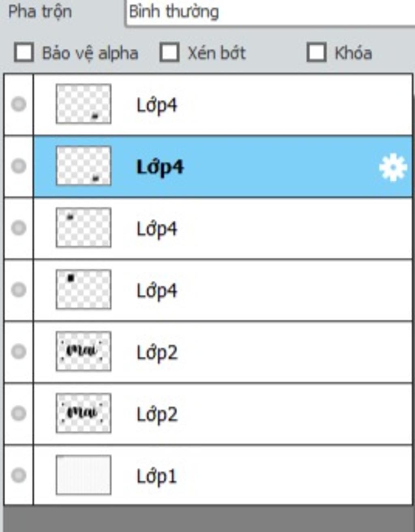415x532 pixels.
Task: Click Lớp4 thumbnail with large square dot
Action: (x=83, y=289)
